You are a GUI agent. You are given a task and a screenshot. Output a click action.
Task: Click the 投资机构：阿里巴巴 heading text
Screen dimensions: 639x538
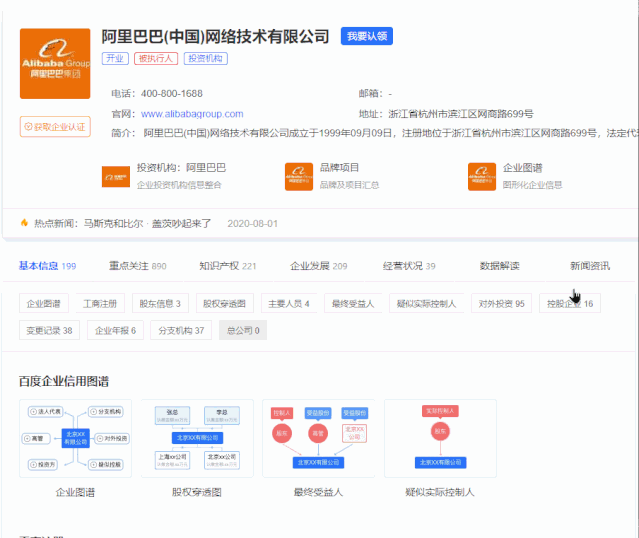pos(181,168)
